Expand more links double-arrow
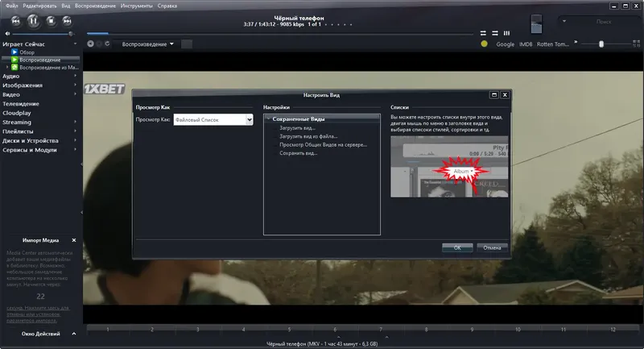Viewport: 644px width, 349px height. pos(576,42)
